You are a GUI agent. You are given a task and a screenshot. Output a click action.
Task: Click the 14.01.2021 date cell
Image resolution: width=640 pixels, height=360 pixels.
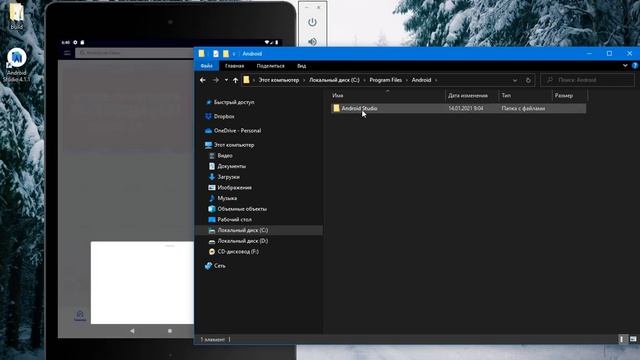tap(466, 108)
